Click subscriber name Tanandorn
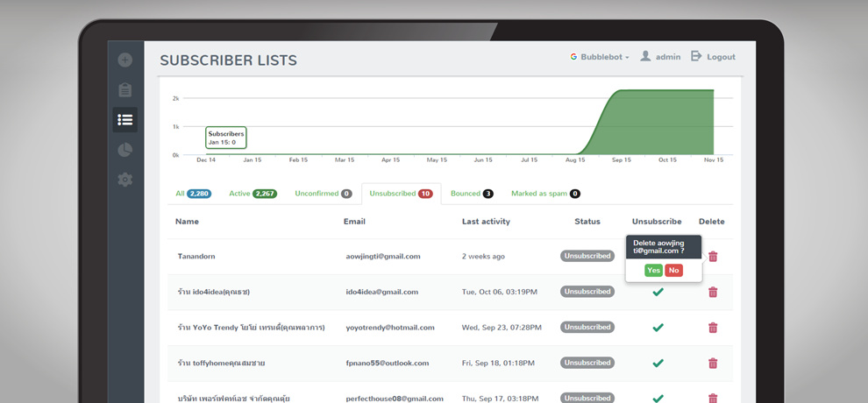Screen dimensions: 868x403 coord(196,257)
